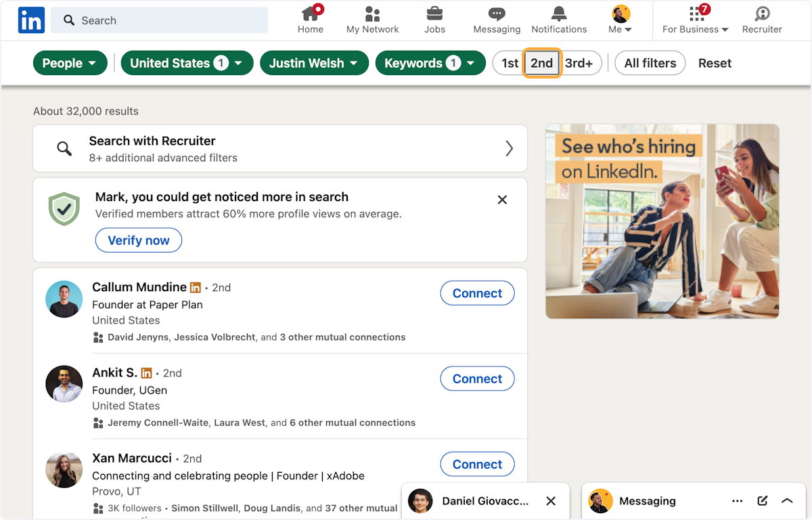Click the mutual connections icon under Ankit S.

click(x=98, y=422)
